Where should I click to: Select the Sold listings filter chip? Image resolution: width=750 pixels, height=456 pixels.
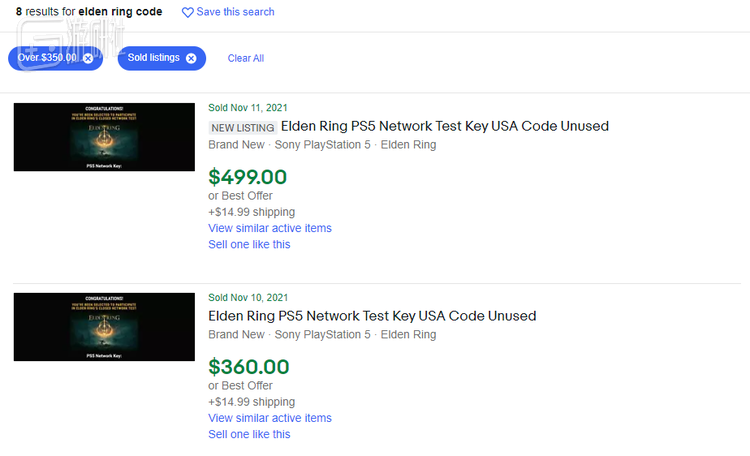tap(153, 58)
